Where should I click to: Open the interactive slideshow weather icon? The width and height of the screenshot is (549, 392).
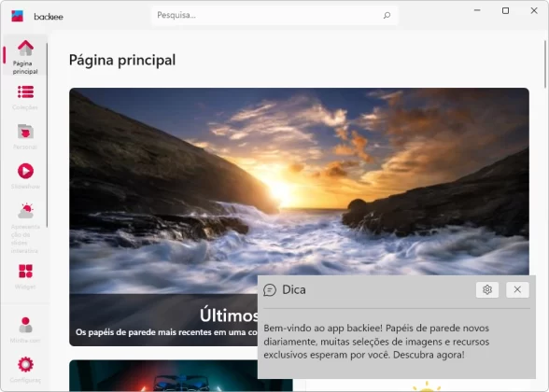pyautogui.click(x=25, y=210)
